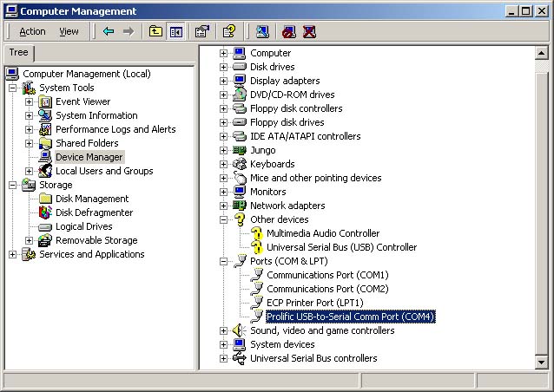Expand Services and Applications node
Image resolution: width=554 pixels, height=392 pixels.
13,254
